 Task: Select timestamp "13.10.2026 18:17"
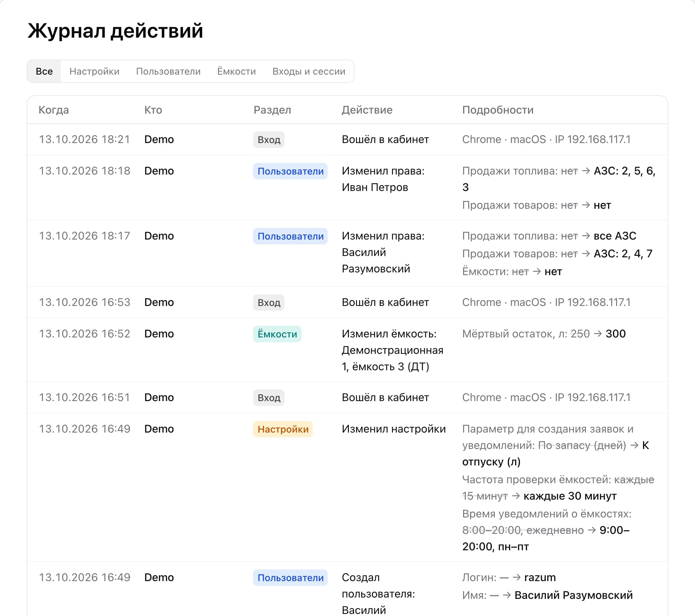click(x=84, y=236)
